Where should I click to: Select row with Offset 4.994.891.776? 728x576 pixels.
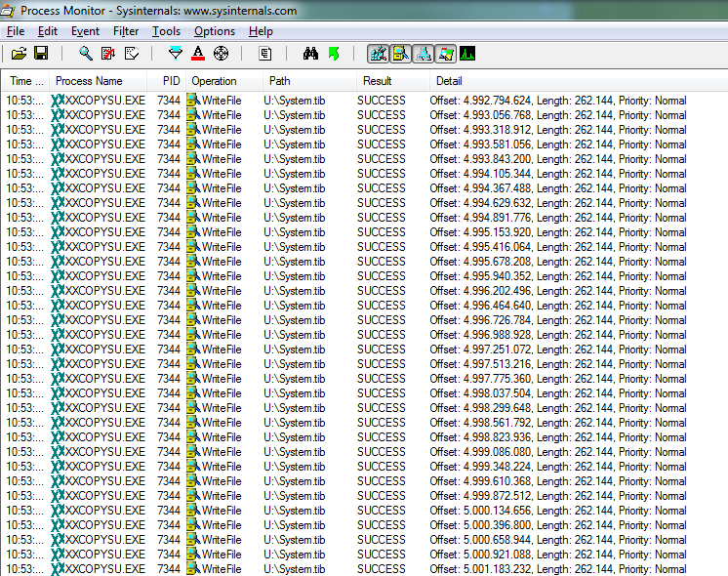click(x=364, y=218)
